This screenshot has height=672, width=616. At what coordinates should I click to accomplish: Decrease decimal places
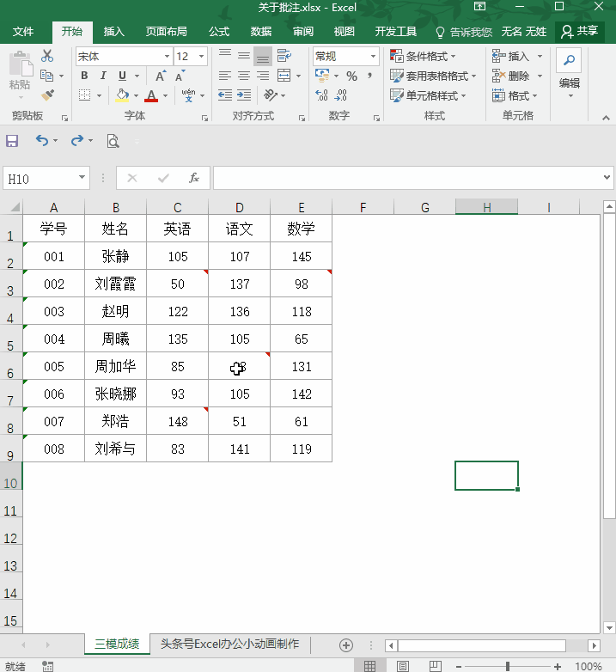341,95
